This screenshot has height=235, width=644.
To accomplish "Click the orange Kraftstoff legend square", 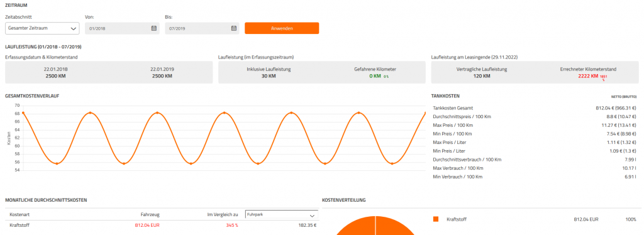I will click(436, 219).
